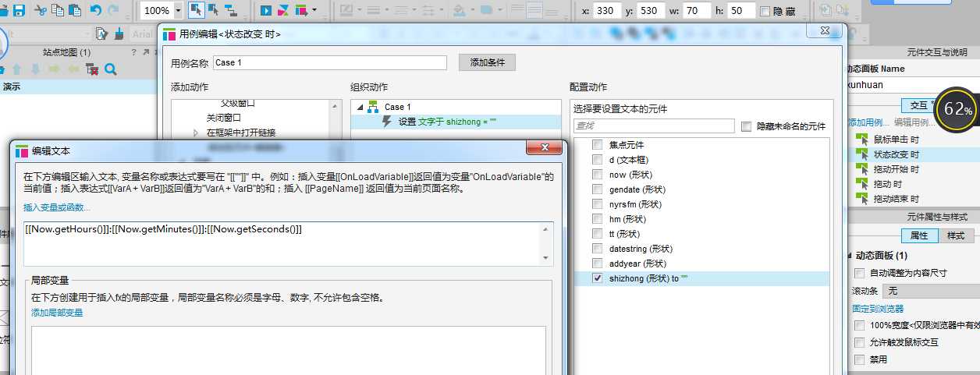Image resolution: width=980 pixels, height=375 pixels.
Task: Click the 固定到浏览器 link
Action: click(876, 309)
